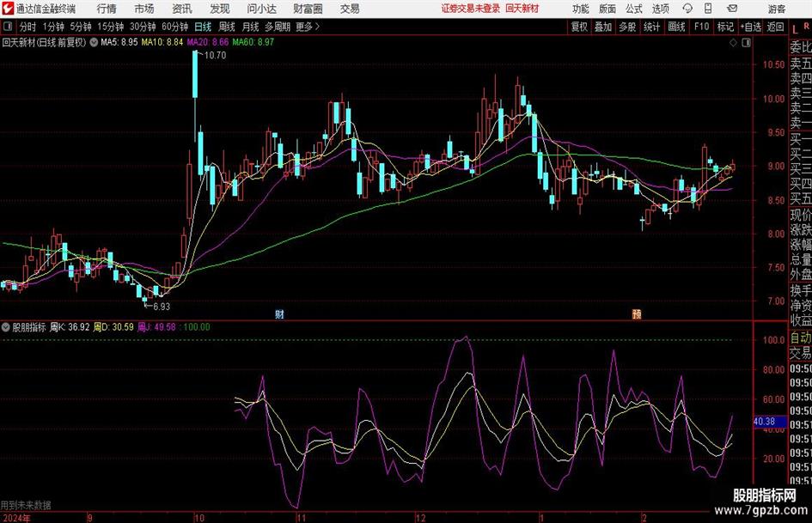This screenshot has width=812, height=523.
Task: Click the Tongdaxin red logo icon
Action: [x=8, y=9]
